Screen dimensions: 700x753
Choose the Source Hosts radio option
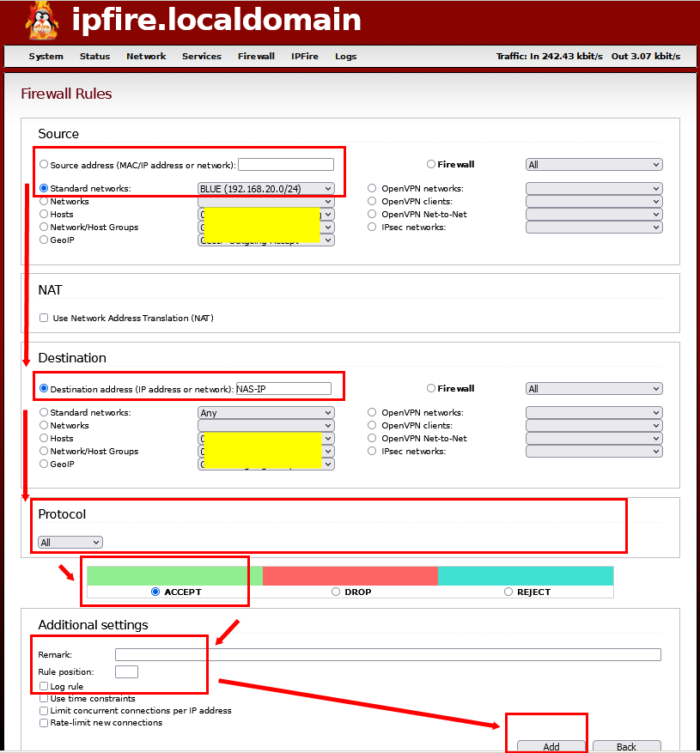pyautogui.click(x=44, y=214)
